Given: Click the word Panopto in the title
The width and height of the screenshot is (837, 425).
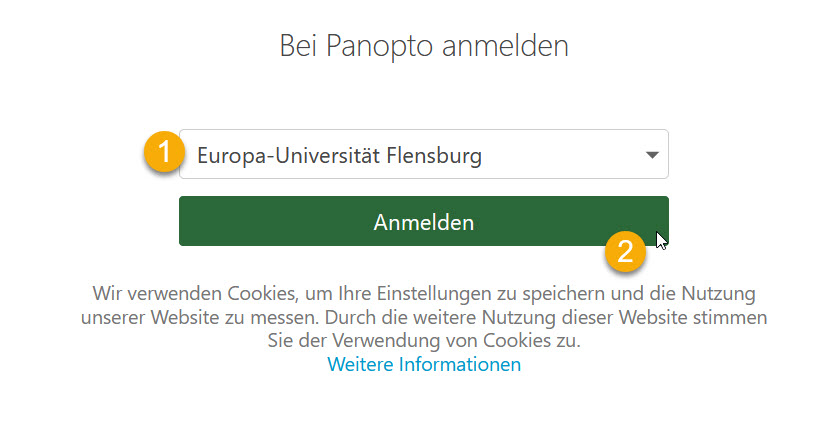Looking at the screenshot, I should tap(375, 46).
